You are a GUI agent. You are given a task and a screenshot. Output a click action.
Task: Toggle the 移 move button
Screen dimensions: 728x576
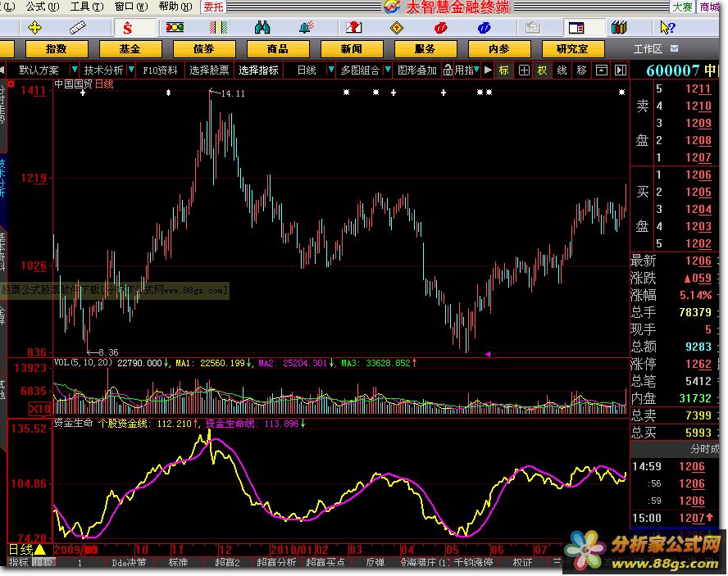[581, 70]
